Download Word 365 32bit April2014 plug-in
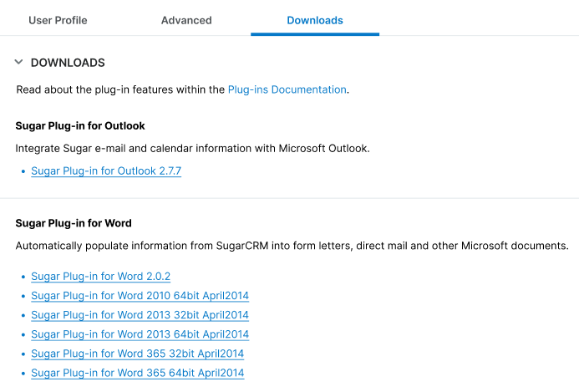The image size is (579, 392). (137, 354)
